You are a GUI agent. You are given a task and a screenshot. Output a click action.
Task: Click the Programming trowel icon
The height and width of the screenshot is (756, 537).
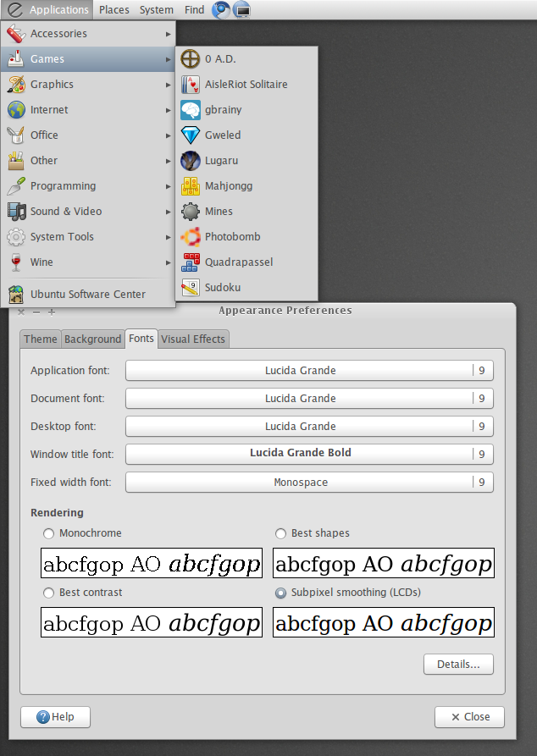[x=16, y=186]
